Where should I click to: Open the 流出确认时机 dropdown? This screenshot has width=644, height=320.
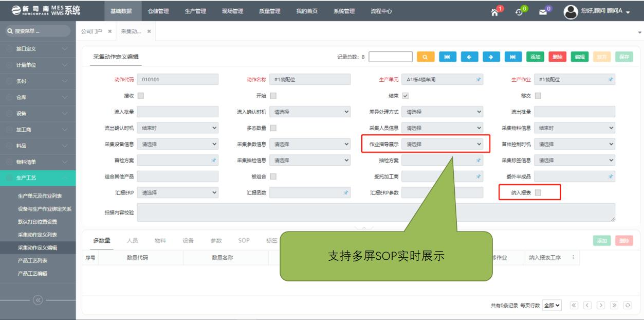pos(178,128)
